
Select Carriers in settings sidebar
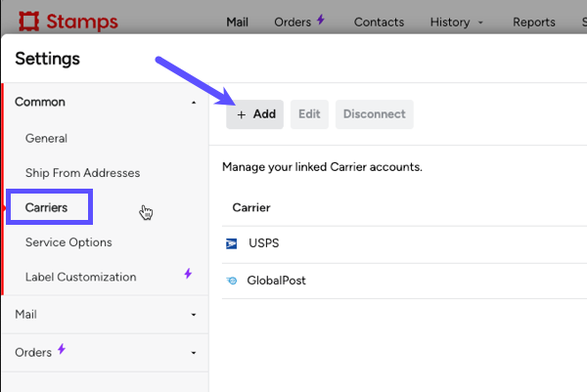click(x=46, y=207)
